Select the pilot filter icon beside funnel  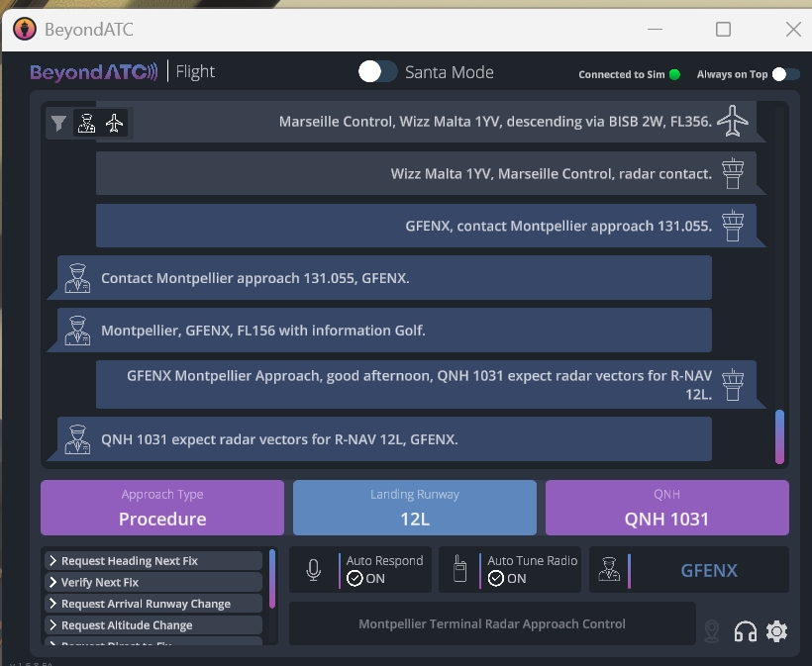pos(87,124)
